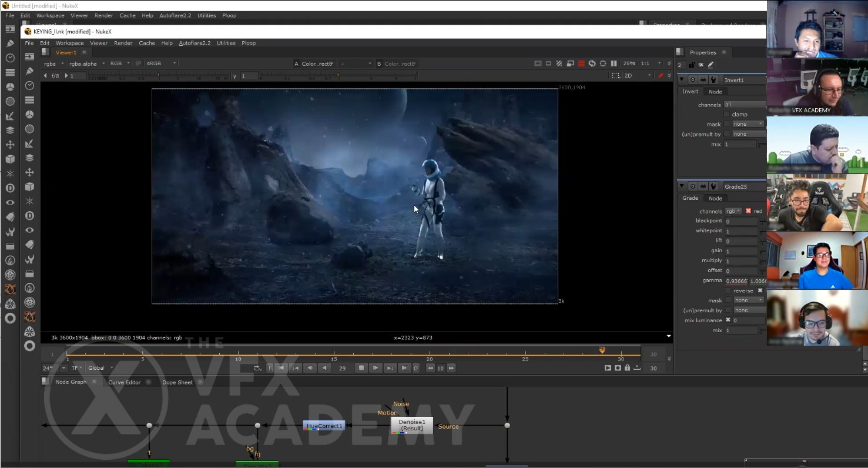868x468 pixels.
Task: Toggle the mask checkbox in Invert1
Action: point(727,124)
